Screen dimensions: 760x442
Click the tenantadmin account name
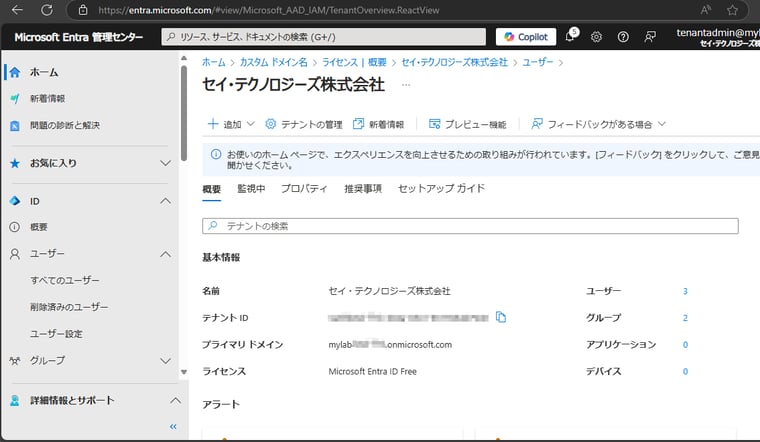[x=718, y=33]
